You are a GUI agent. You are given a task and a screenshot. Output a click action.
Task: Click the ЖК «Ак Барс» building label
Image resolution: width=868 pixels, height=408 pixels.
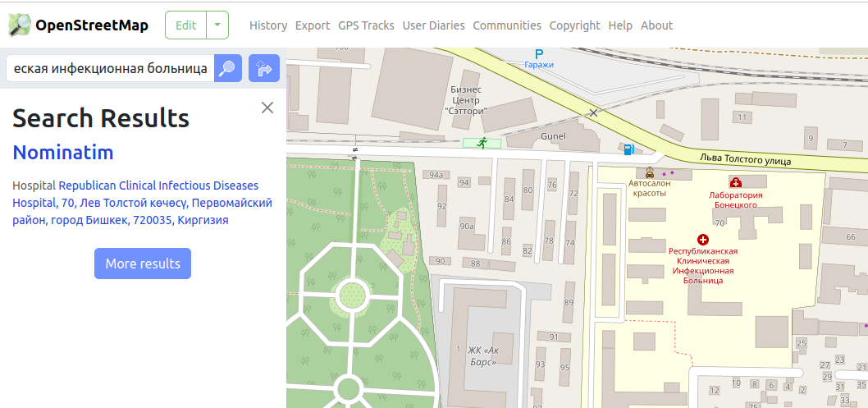482,355
